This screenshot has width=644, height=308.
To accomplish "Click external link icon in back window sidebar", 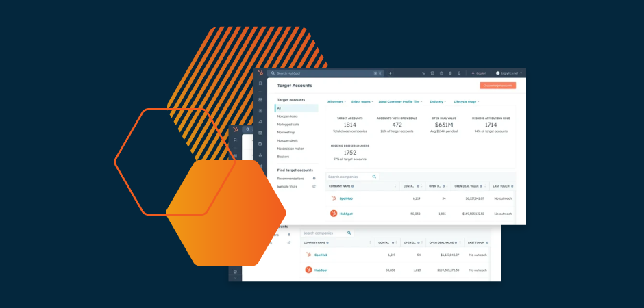I will pyautogui.click(x=289, y=243).
